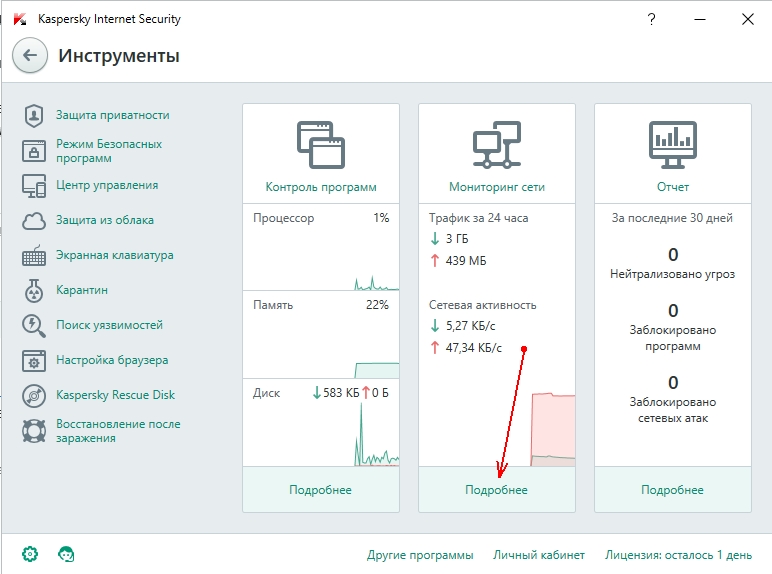Open the Отчет chart monitor icon

(672, 144)
